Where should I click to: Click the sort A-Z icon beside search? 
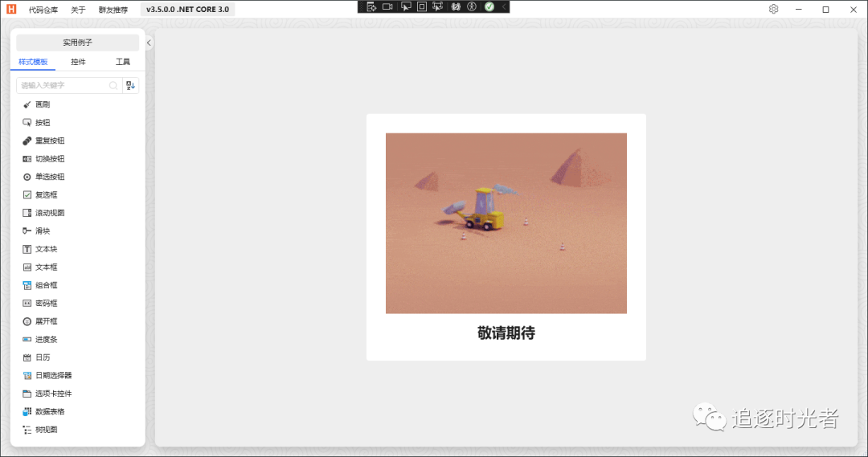coord(131,85)
